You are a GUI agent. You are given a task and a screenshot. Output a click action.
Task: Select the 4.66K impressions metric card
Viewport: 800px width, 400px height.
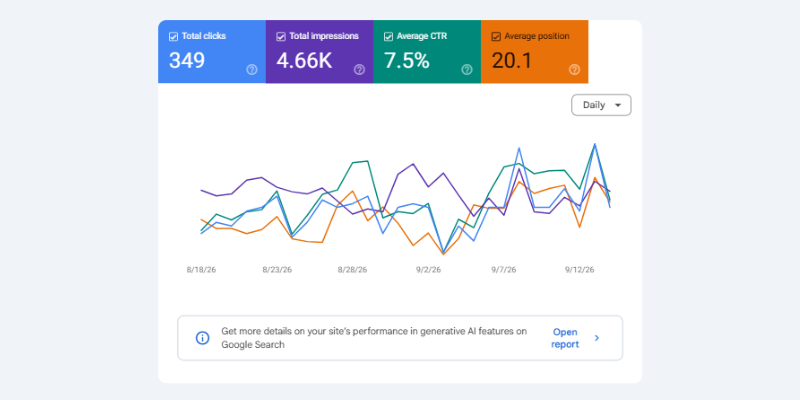click(319, 52)
